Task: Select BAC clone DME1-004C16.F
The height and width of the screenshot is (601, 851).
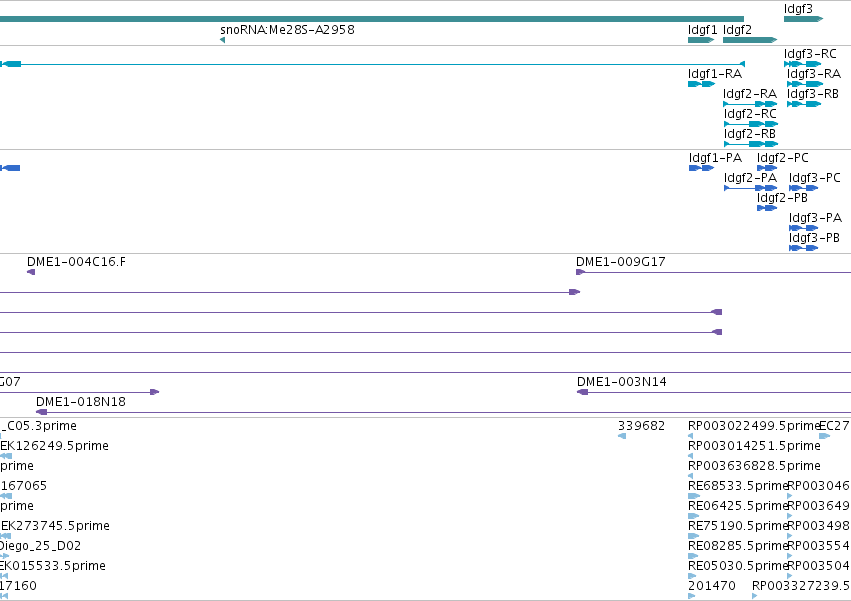Action: pyautogui.click(x=31, y=272)
